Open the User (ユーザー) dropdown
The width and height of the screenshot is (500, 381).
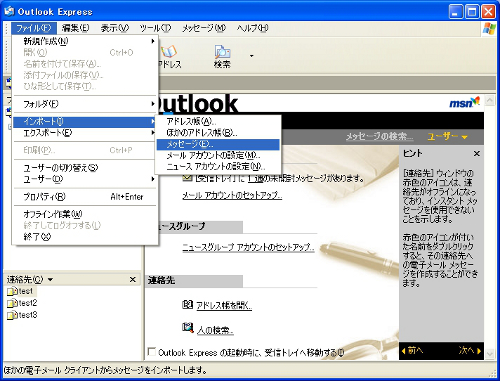tap(447, 136)
